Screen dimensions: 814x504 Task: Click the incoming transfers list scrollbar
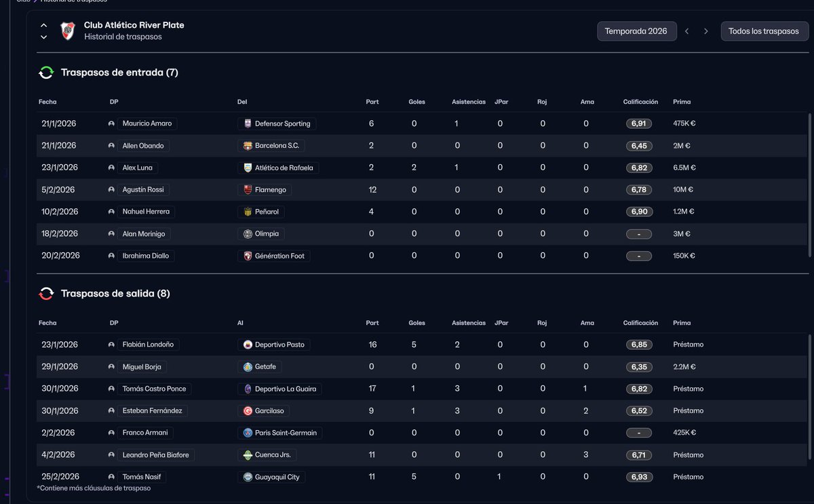click(809, 185)
